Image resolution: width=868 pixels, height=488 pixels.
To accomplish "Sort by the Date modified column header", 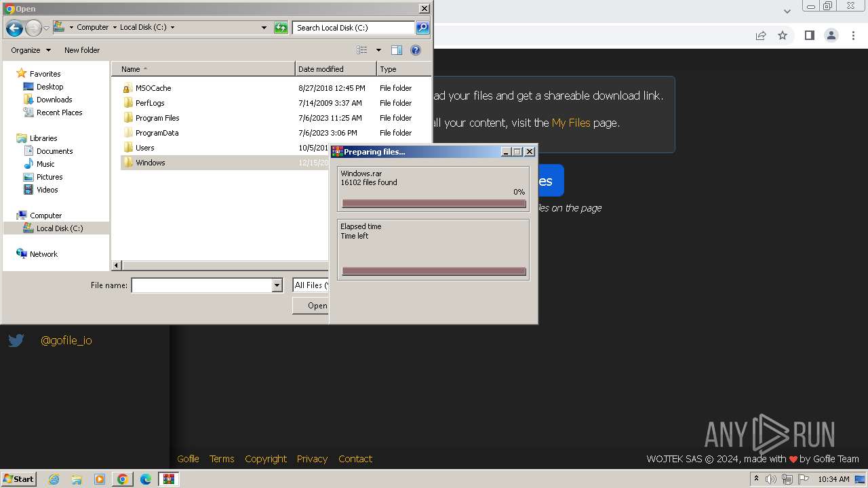I will click(336, 69).
